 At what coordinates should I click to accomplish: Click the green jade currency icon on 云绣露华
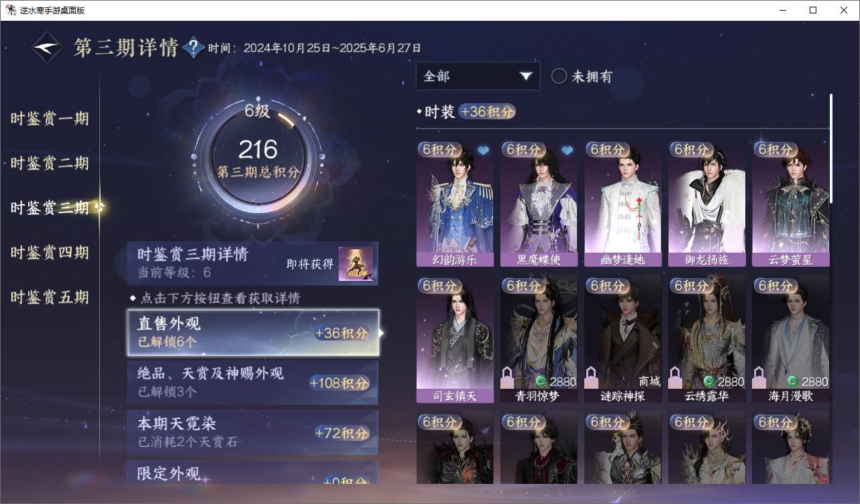click(709, 381)
